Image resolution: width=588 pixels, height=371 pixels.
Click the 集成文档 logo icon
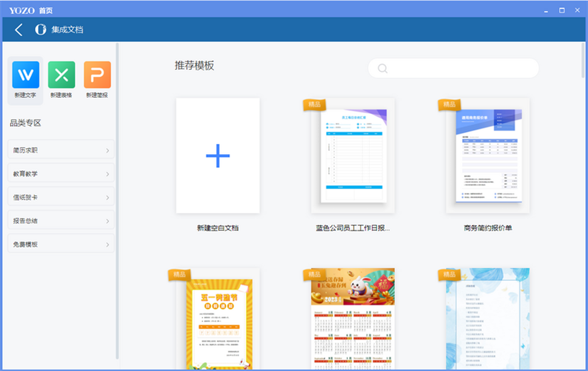pyautogui.click(x=41, y=30)
